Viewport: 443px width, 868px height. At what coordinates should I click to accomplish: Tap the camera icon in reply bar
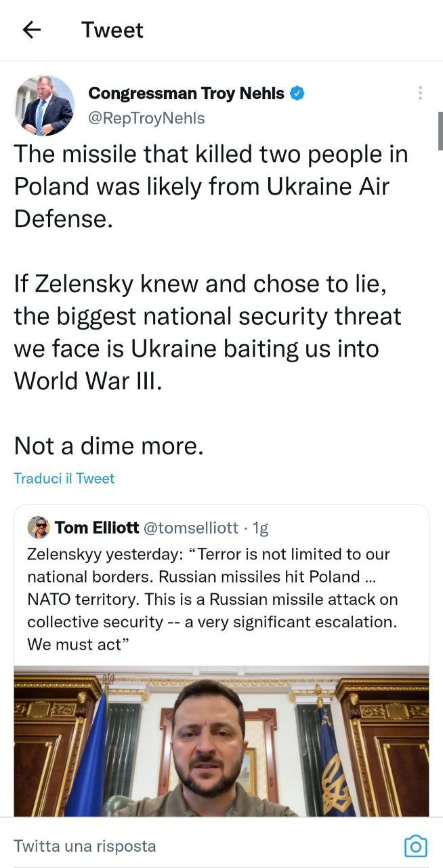415,846
